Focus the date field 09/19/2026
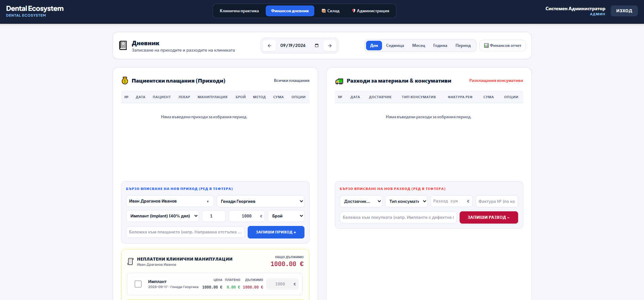The height and width of the screenshot is (300, 644). (x=299, y=46)
